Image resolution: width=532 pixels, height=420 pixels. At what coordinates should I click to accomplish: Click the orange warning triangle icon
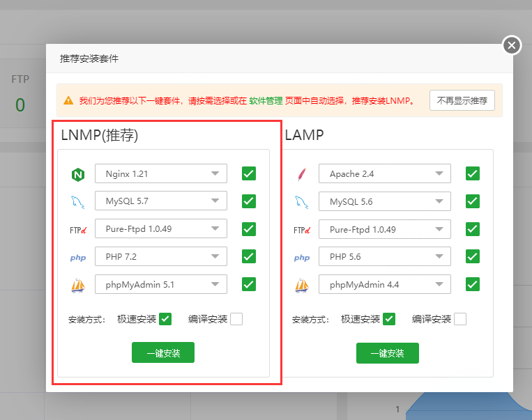pyautogui.click(x=68, y=101)
